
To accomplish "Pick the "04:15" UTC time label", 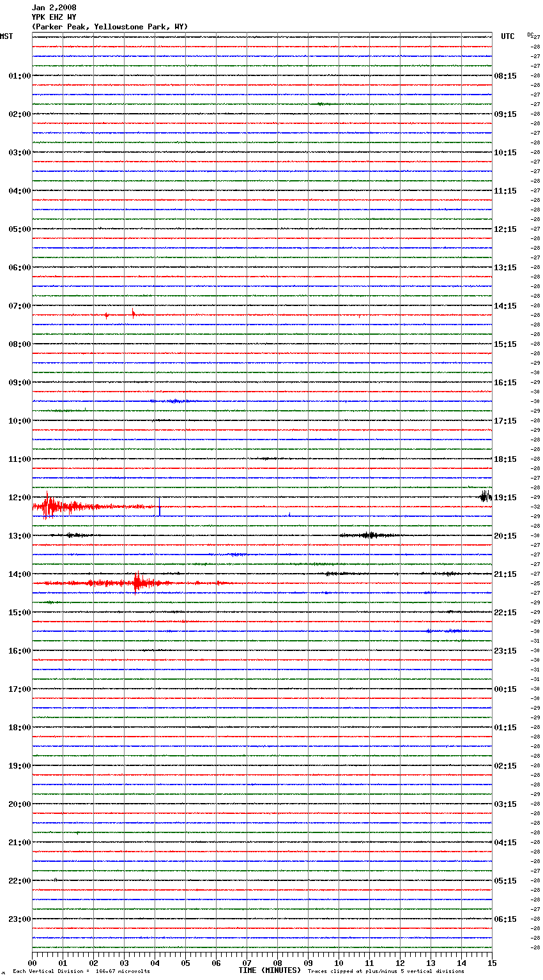I will coord(505,843).
